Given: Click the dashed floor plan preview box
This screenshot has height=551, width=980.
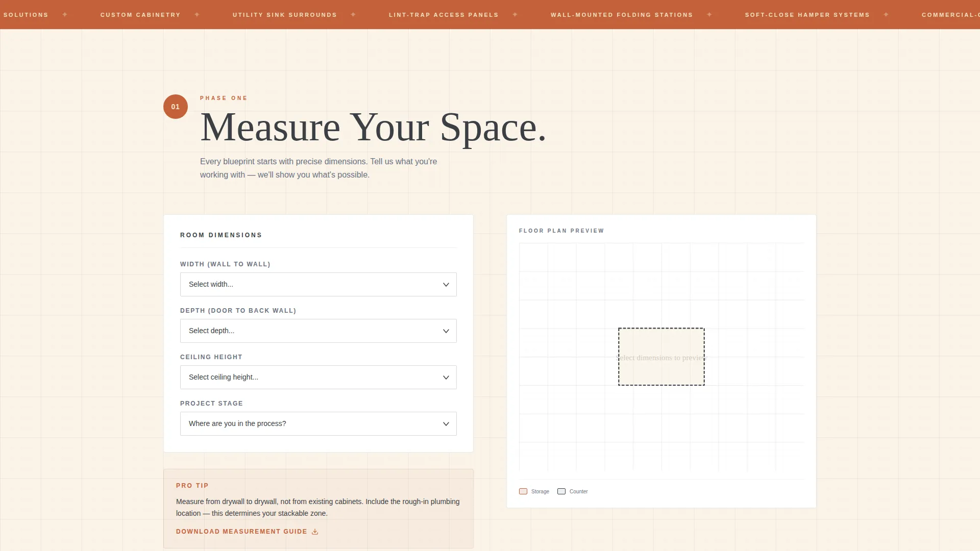Looking at the screenshot, I should (661, 357).
